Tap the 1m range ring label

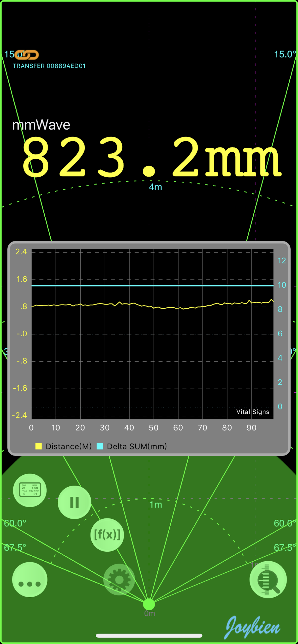click(x=156, y=505)
